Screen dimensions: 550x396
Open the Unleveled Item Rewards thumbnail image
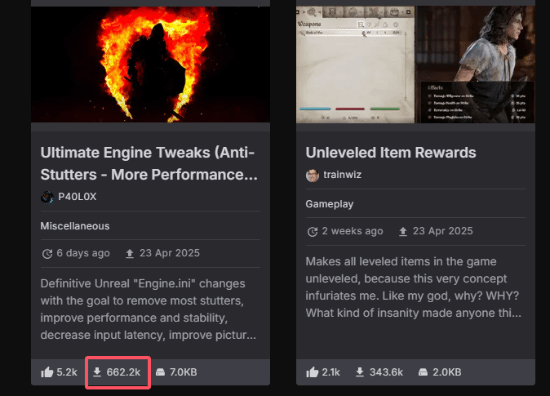coord(416,65)
